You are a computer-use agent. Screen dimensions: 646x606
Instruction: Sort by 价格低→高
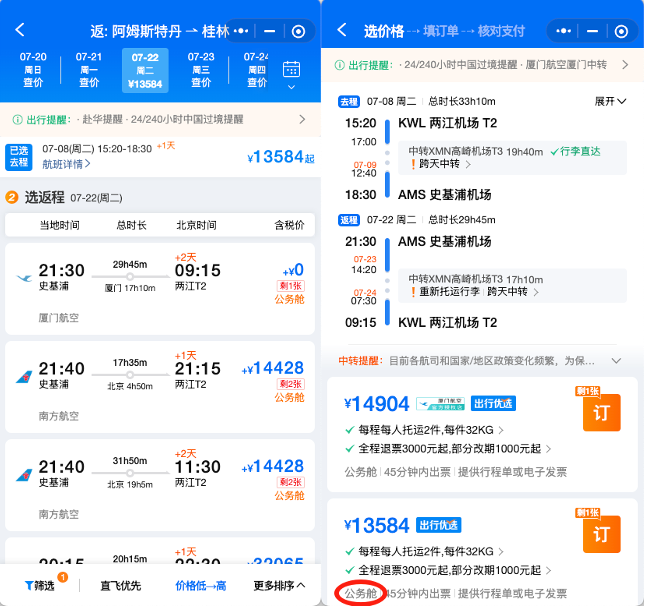coord(201,585)
